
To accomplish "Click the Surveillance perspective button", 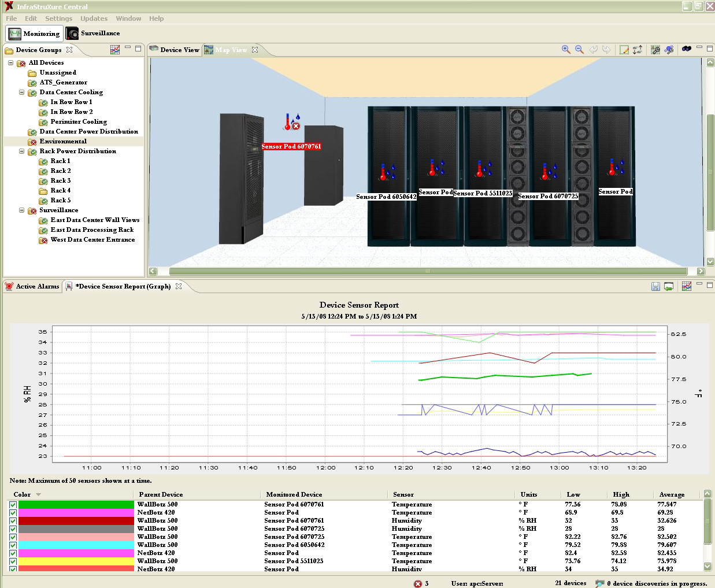I will (x=93, y=34).
